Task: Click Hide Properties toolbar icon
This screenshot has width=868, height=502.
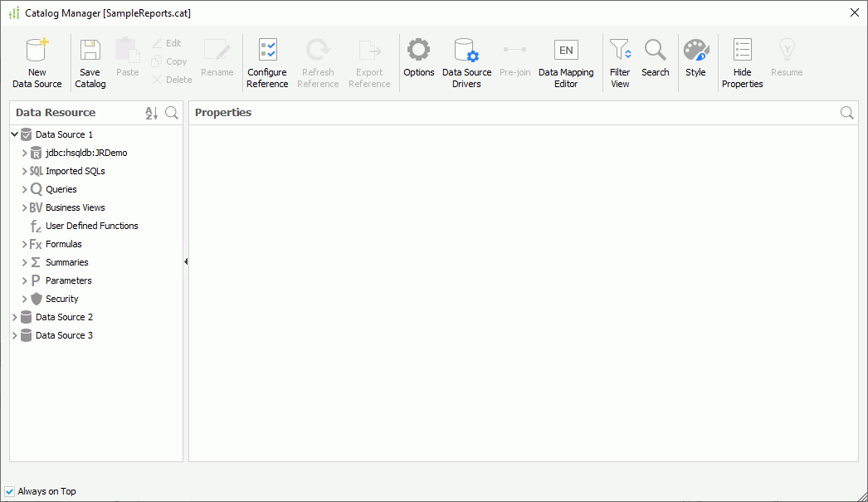Action: 743,50
